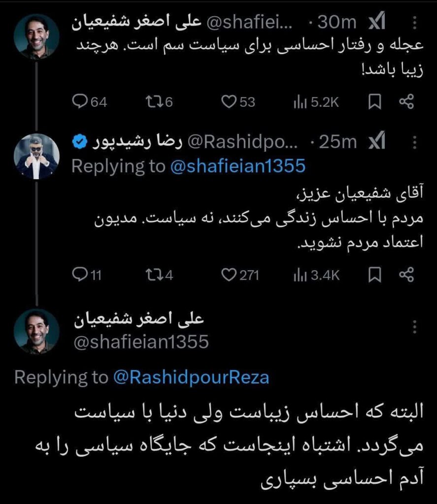The width and height of the screenshot is (437, 504).
Task: Share the first tweet in the thread
Action: pos(406,101)
